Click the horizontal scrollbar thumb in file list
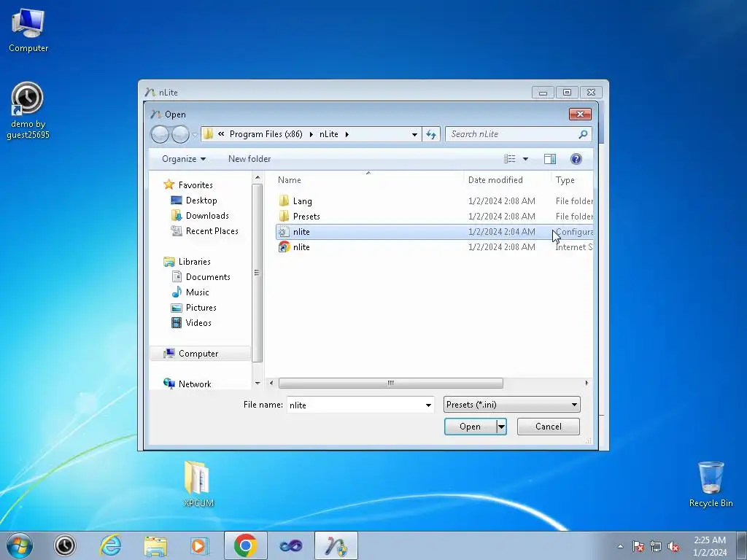 pyautogui.click(x=391, y=384)
